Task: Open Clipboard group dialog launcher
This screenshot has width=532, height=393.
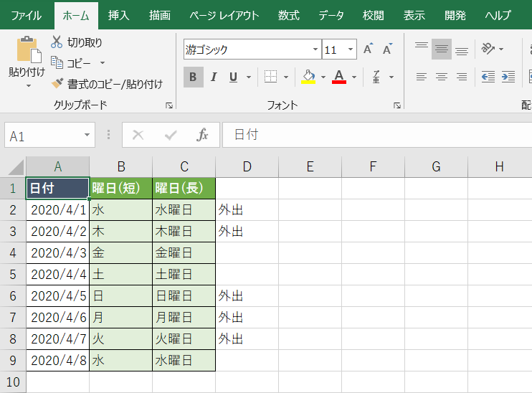Action: (x=169, y=106)
